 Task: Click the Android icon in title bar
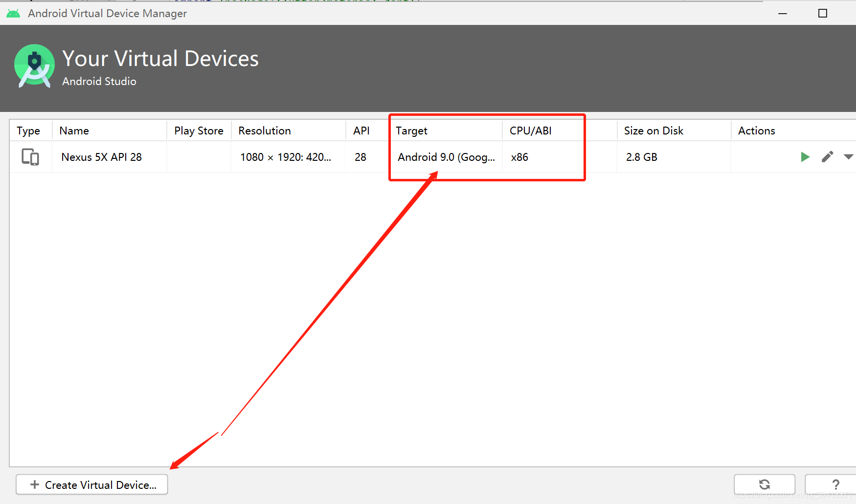pos(13,14)
